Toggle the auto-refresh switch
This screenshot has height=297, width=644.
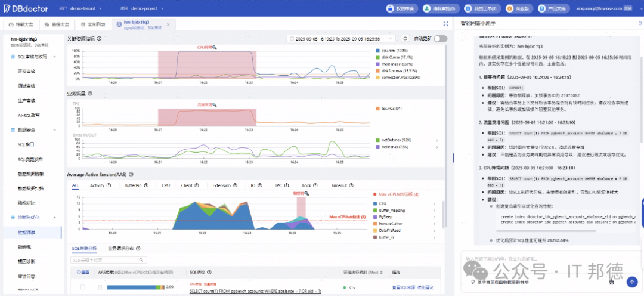(x=441, y=39)
